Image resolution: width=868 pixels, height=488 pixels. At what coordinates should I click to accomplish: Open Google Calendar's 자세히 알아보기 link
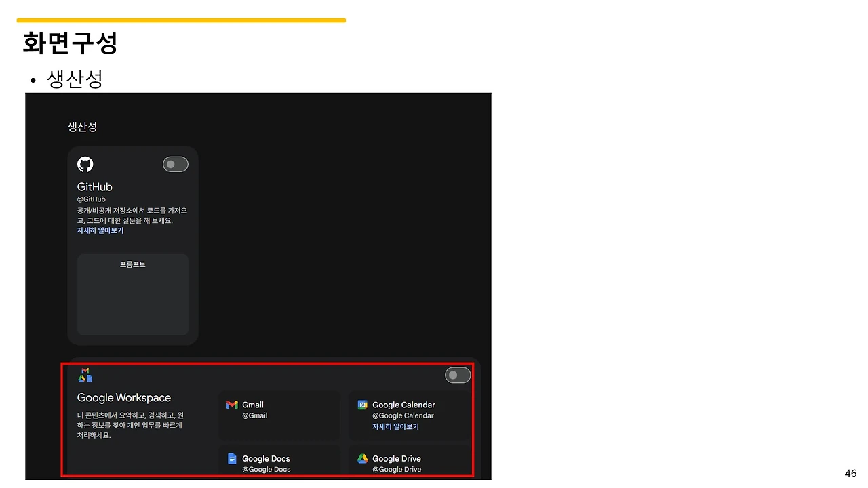tap(395, 426)
